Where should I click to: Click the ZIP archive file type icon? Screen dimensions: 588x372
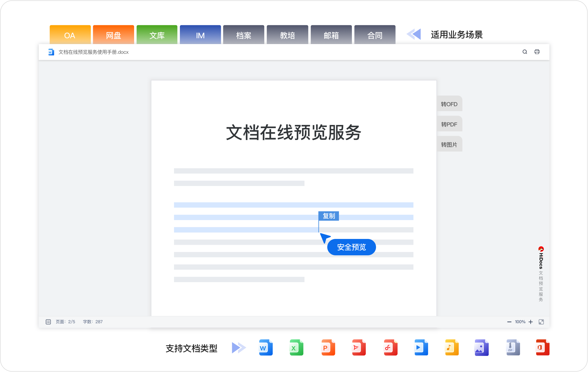click(x=513, y=347)
